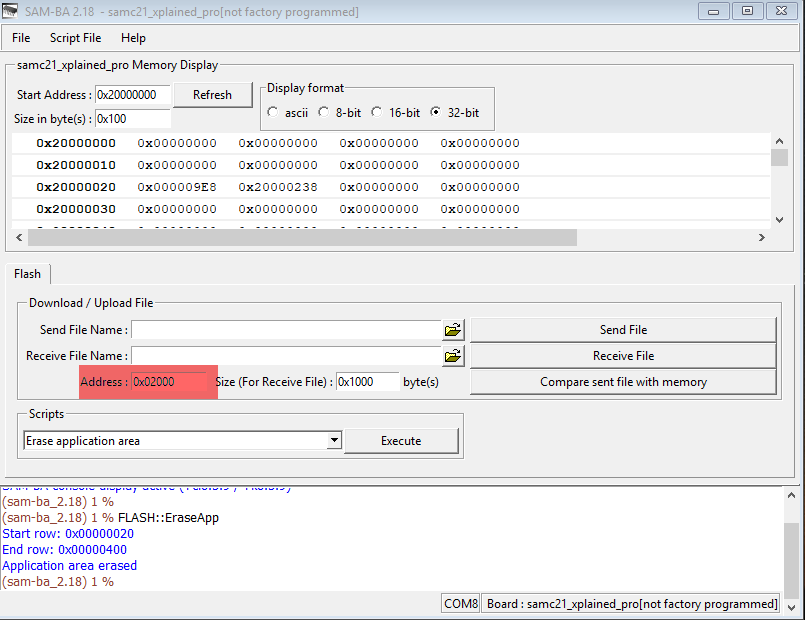Viewport: 805px width, 620px height.
Task: Switch to the Flash tab
Action: click(28, 274)
